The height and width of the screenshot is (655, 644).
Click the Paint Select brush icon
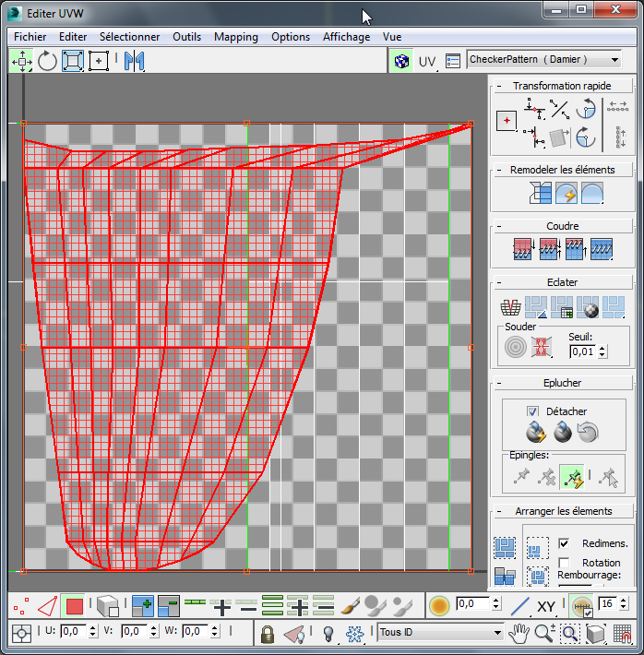351,606
